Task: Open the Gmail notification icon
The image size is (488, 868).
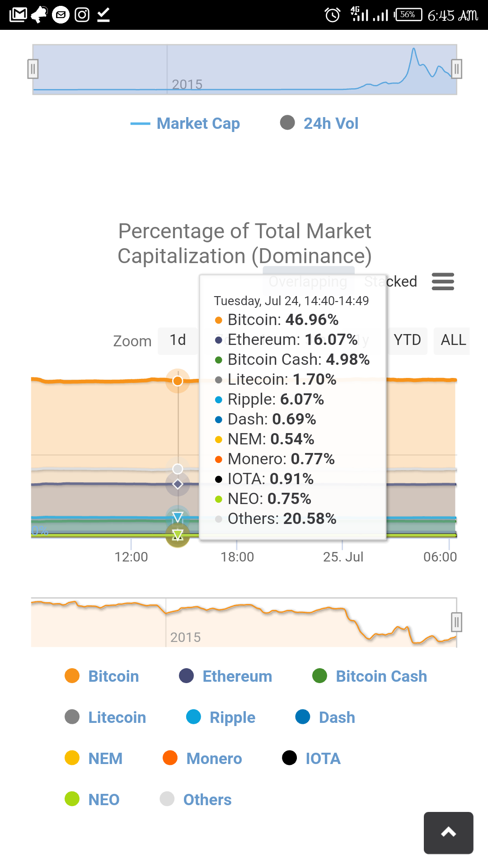Action: click(18, 15)
